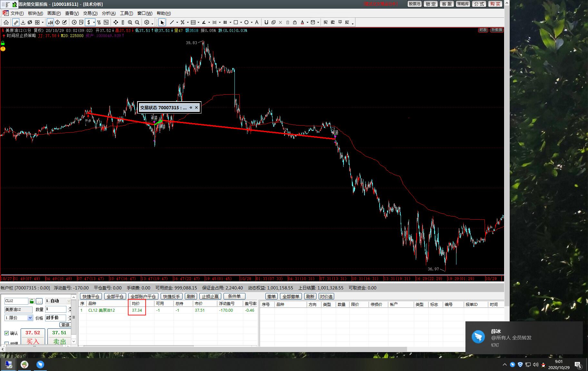This screenshot has width=588, height=371.
Task: Click the candlestick chart type icon
Action: click(50, 22)
